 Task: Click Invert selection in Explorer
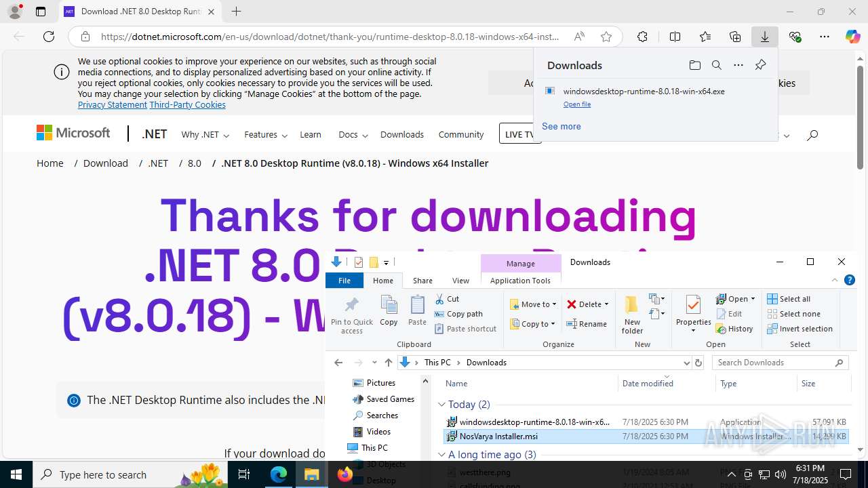point(800,329)
